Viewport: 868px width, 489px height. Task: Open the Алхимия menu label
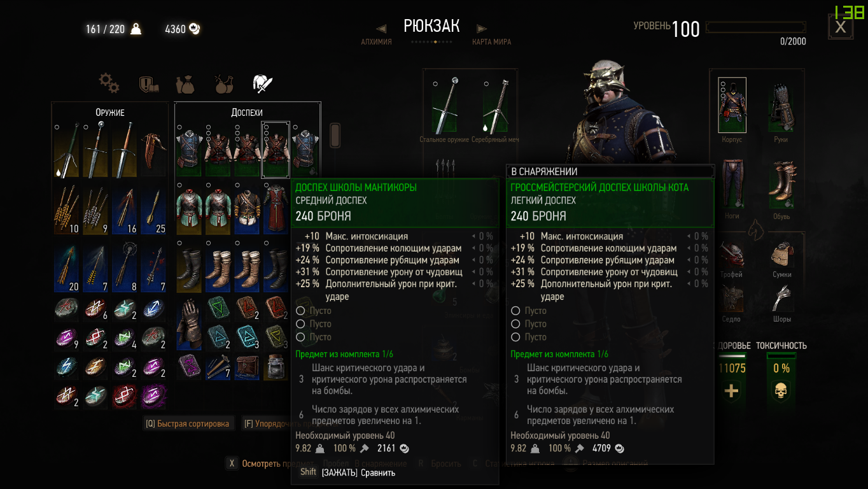click(376, 42)
